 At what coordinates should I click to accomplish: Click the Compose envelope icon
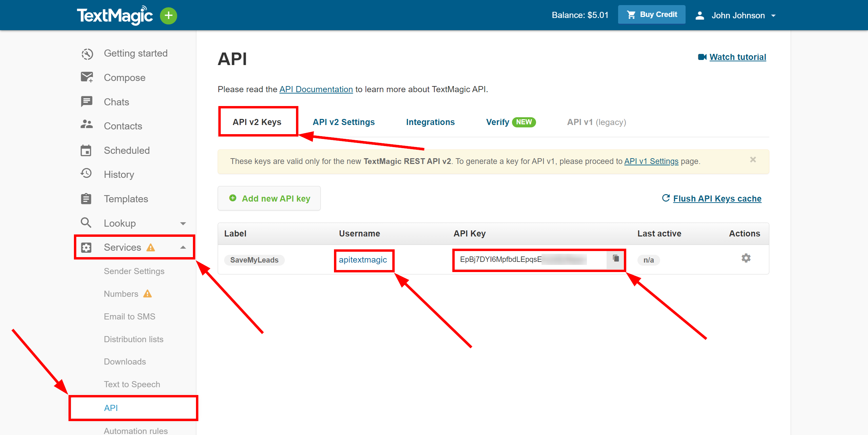coord(87,77)
